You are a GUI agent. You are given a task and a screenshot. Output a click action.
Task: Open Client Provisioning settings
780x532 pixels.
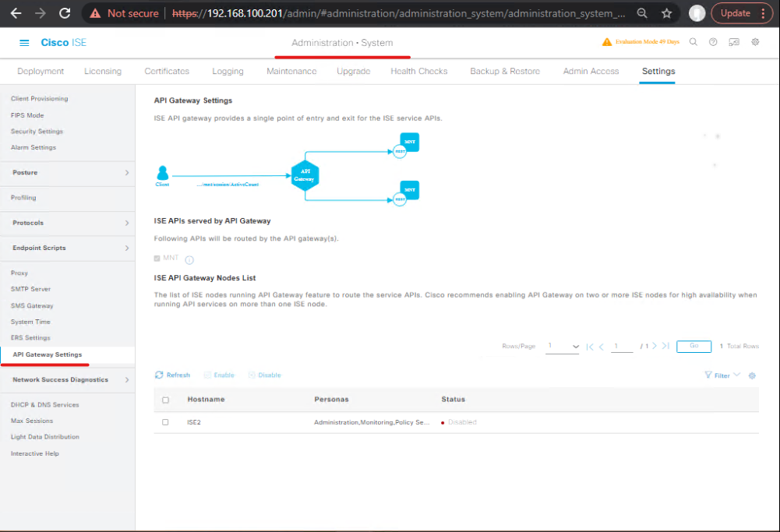(x=39, y=98)
